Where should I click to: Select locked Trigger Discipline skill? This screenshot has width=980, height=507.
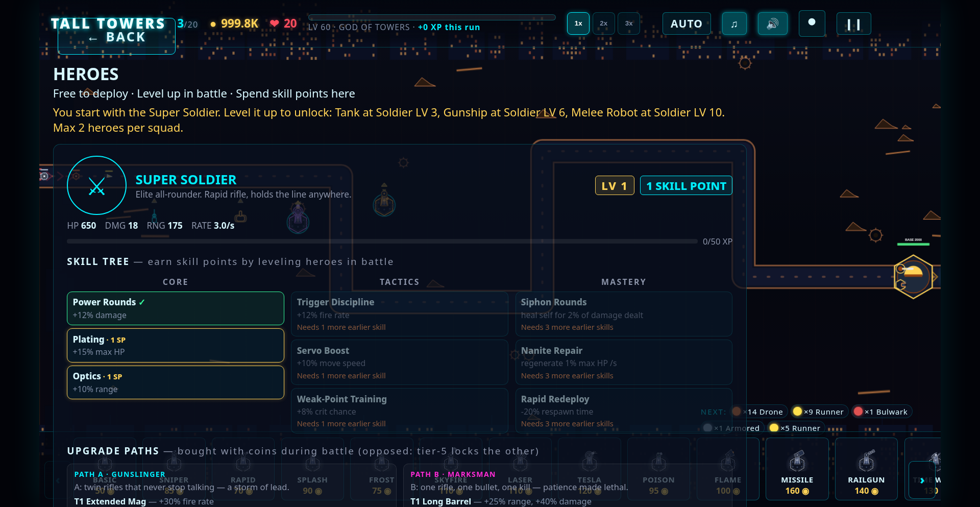400,314
